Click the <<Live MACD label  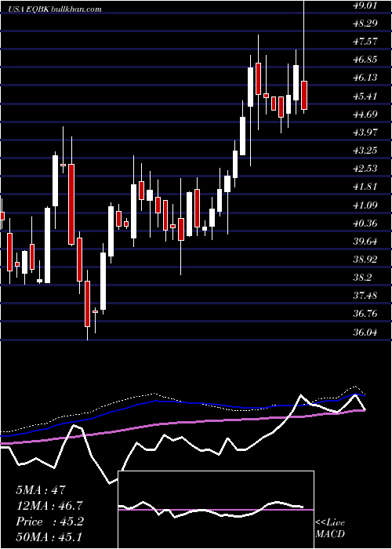click(330, 529)
